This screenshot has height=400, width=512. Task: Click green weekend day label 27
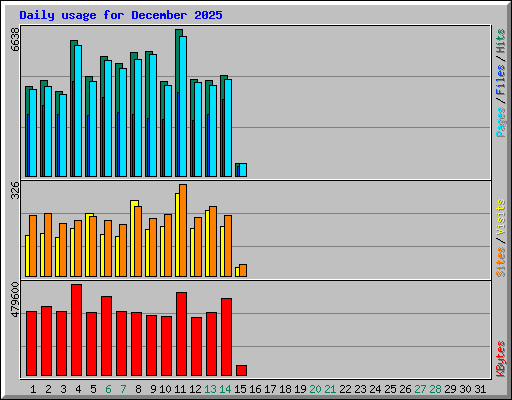click(x=420, y=389)
